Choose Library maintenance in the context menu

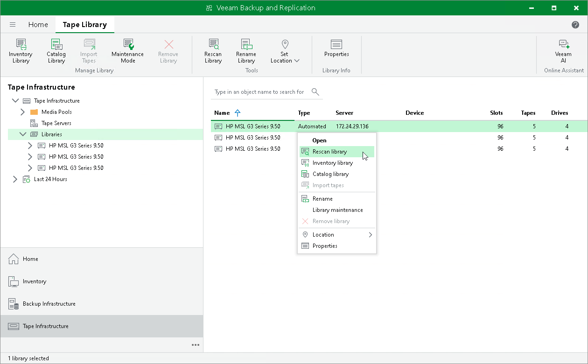[x=337, y=210]
